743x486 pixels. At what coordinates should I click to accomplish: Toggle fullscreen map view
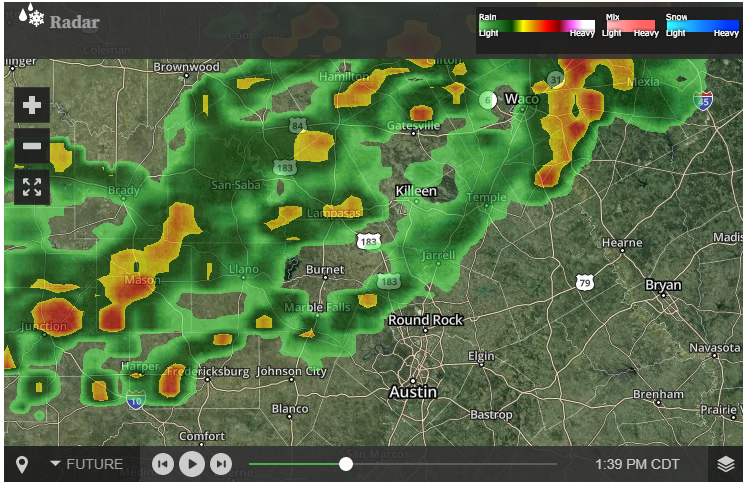click(x=32, y=187)
